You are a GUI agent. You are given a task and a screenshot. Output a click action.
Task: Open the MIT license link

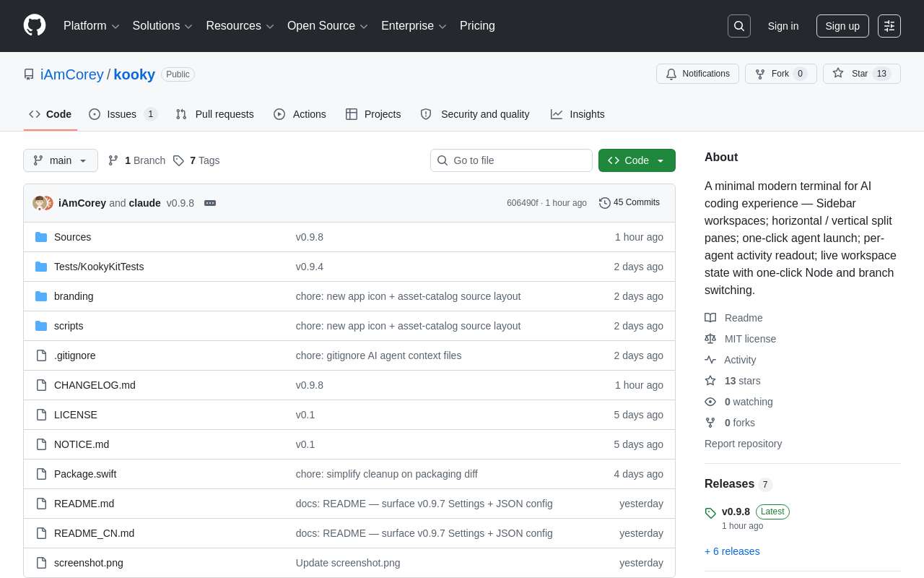tap(750, 339)
